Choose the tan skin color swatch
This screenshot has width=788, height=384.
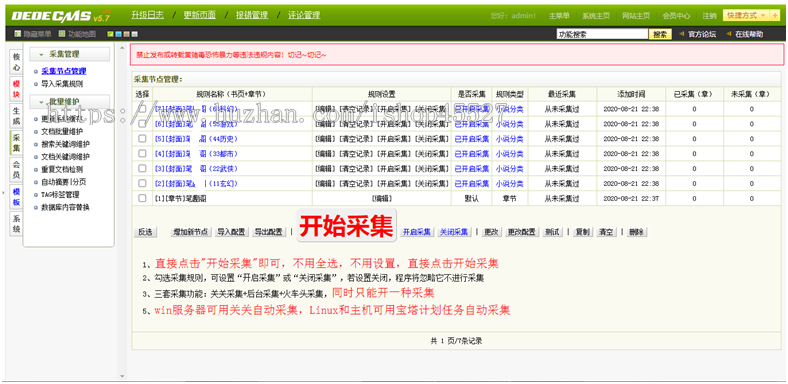[x=127, y=35]
